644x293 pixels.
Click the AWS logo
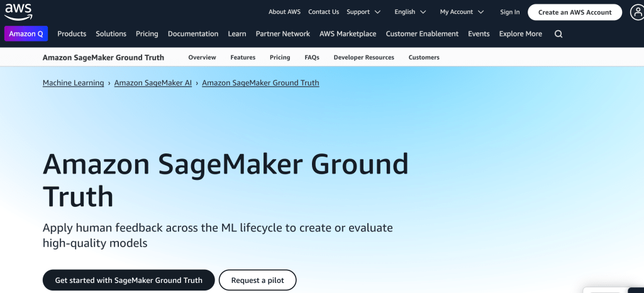pos(19,11)
